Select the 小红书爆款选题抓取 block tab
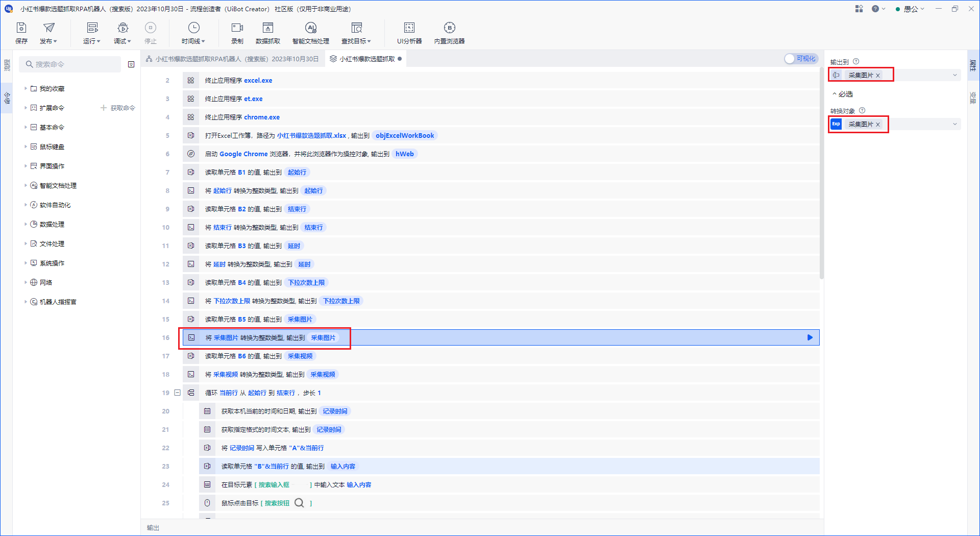The height and width of the screenshot is (536, 980). (365, 59)
